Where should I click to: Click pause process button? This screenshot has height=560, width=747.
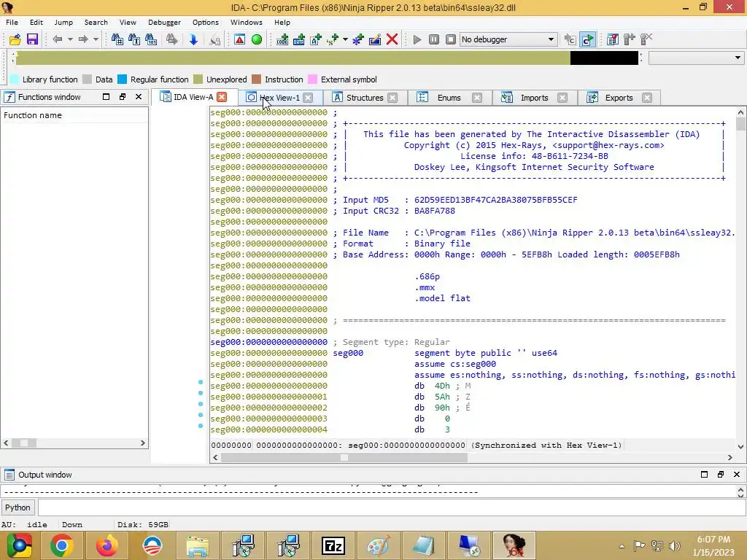pyautogui.click(x=433, y=39)
